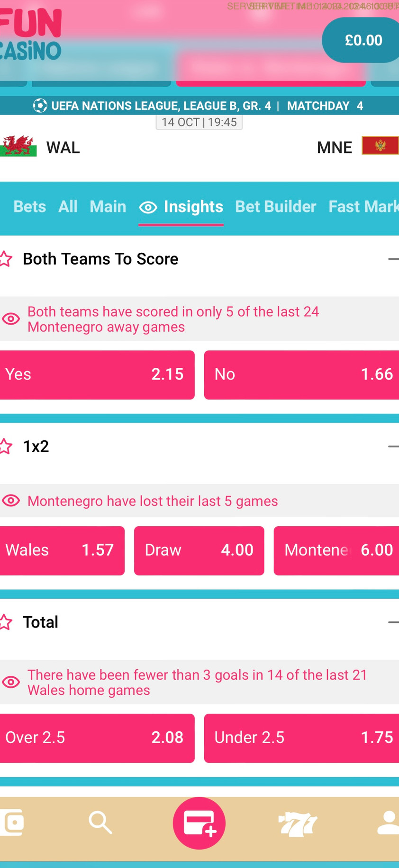Open the wallet icon in bottom bar
This screenshot has height=868, width=399.
tap(12, 823)
